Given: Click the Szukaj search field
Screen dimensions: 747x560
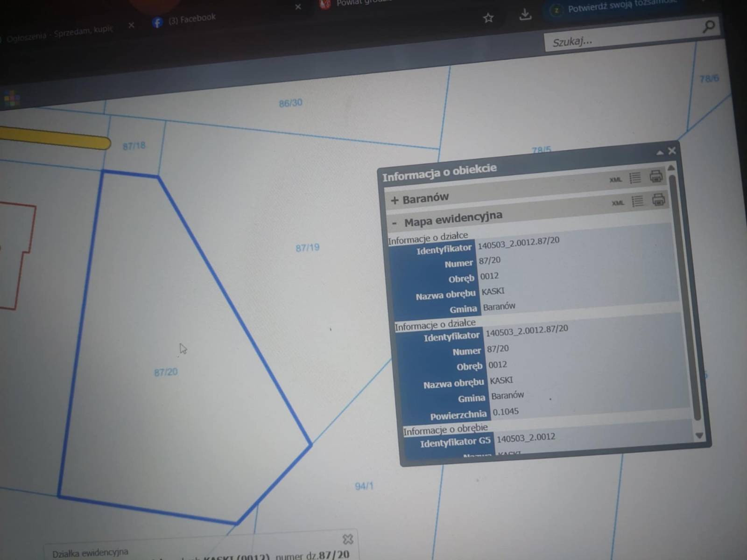Looking at the screenshot, I should 621,38.
